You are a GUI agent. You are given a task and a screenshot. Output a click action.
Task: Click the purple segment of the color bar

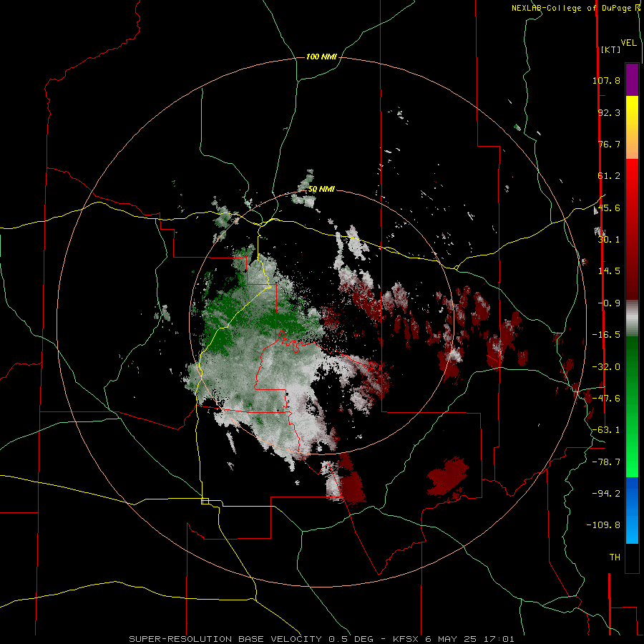[632, 79]
